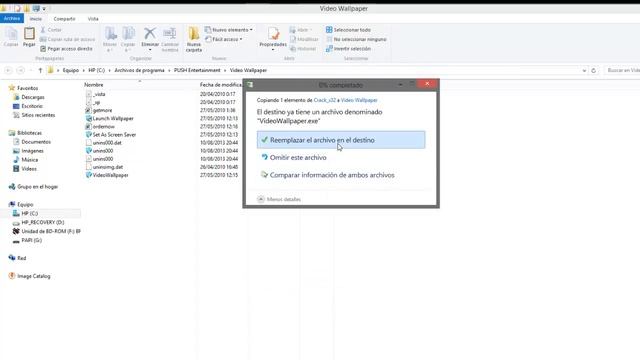
Task: Open the Quick Access Toolbar customize dropdown
Action: [x=44, y=9]
